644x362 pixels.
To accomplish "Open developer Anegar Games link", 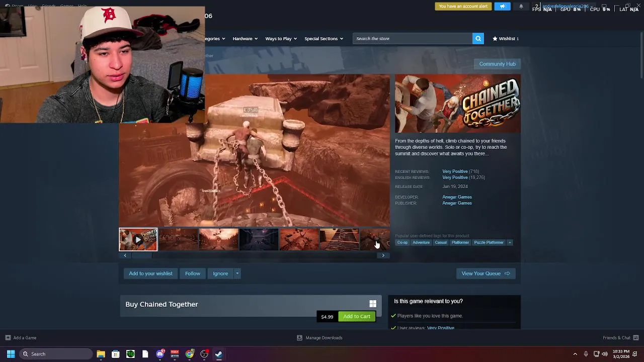I will 457,197.
